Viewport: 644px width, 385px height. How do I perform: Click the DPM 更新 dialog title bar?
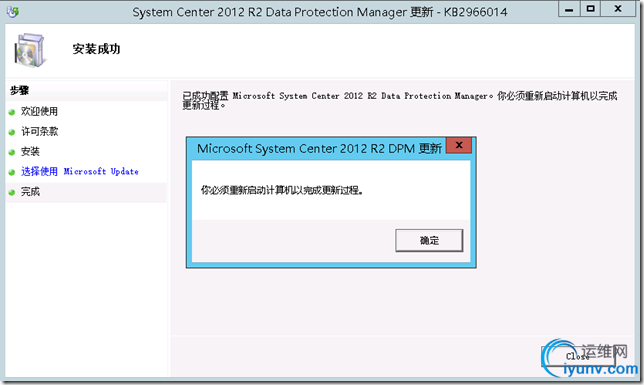point(316,148)
